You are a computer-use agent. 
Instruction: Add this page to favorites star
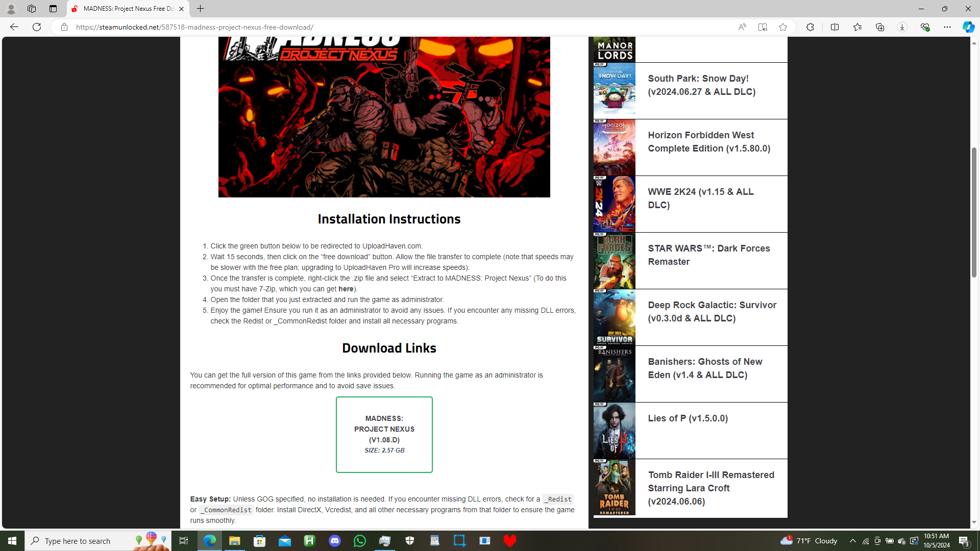[x=782, y=27]
